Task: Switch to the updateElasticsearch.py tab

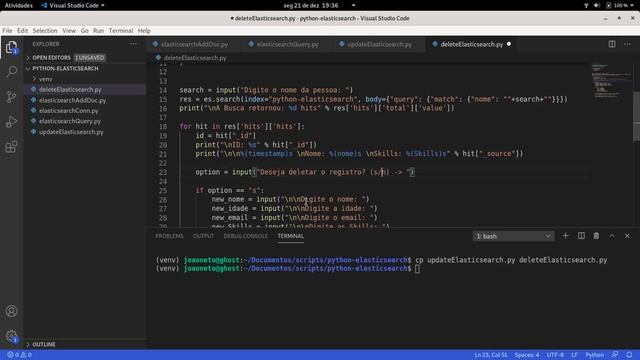Action: click(x=379, y=44)
